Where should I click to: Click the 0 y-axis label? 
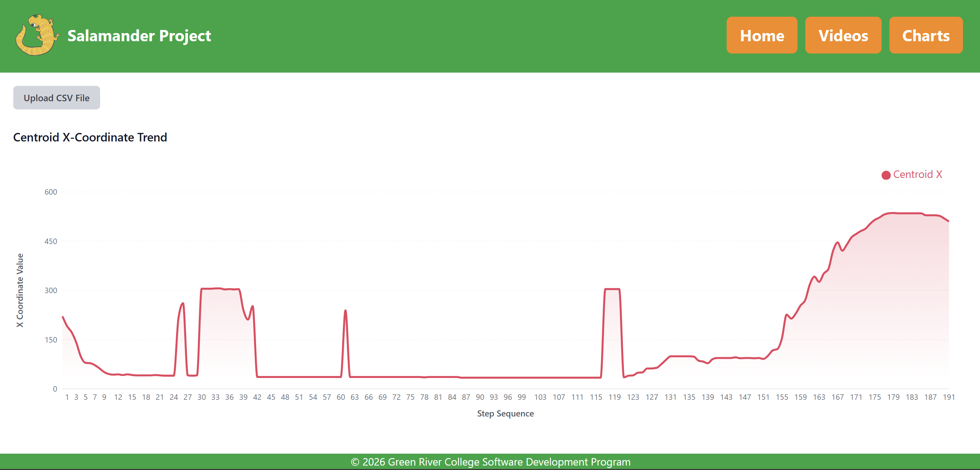[55, 389]
